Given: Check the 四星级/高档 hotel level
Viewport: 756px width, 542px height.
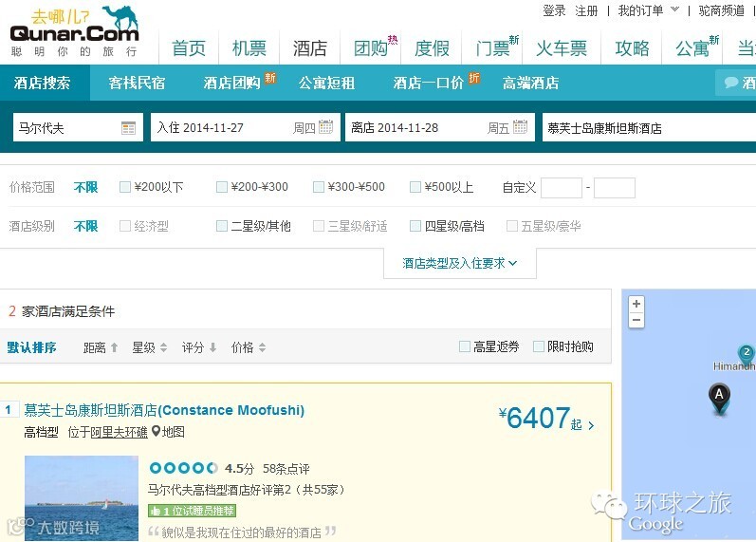Looking at the screenshot, I should (415, 226).
